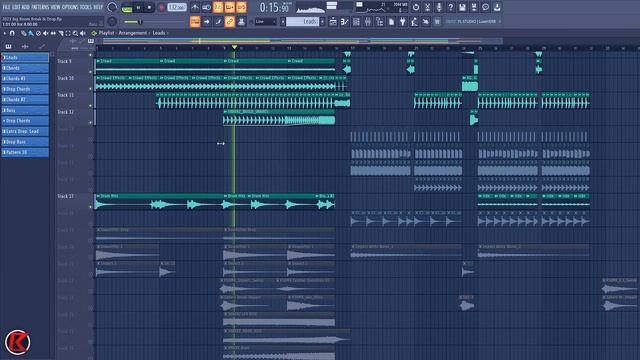This screenshot has height=360, width=640.
Task: Choose the Select tool in playlist toolbar
Action: click(68, 33)
